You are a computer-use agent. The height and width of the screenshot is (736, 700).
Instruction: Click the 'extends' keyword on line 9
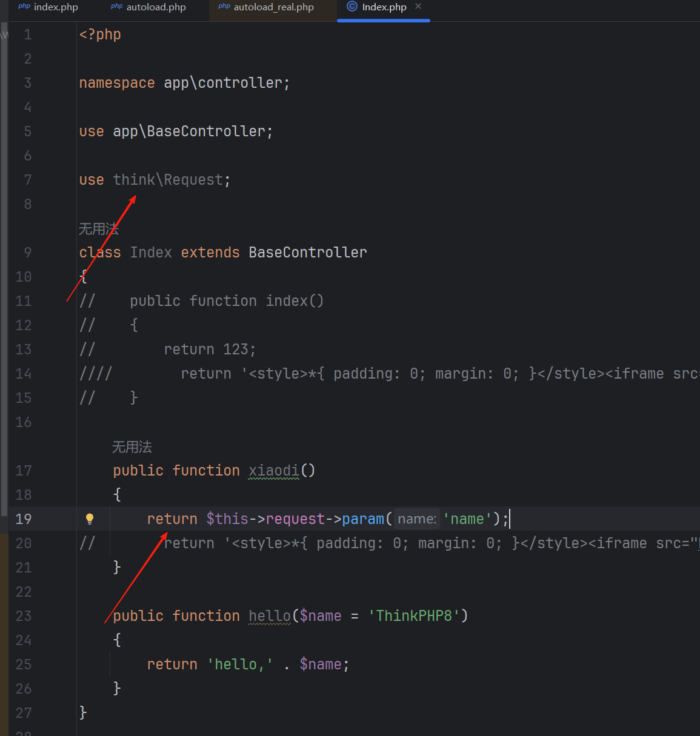point(210,253)
